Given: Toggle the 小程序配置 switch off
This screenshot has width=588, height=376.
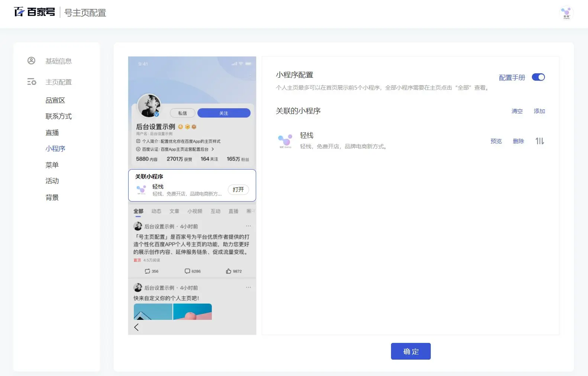Looking at the screenshot, I should click(538, 77).
